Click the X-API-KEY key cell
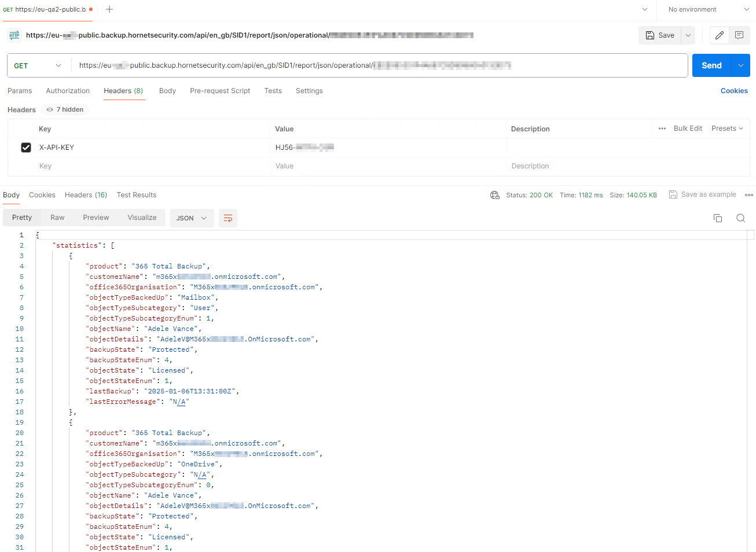Image resolution: width=756 pixels, height=552 pixels. tap(152, 148)
